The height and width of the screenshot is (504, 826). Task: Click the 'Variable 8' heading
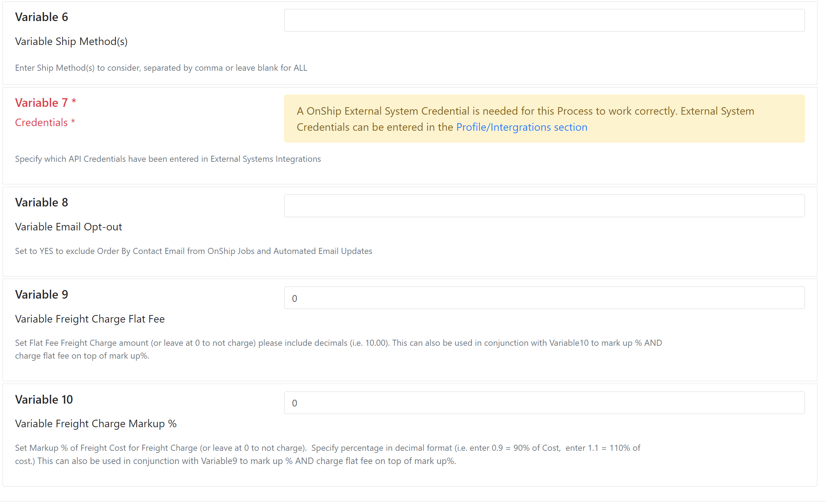pyautogui.click(x=41, y=203)
